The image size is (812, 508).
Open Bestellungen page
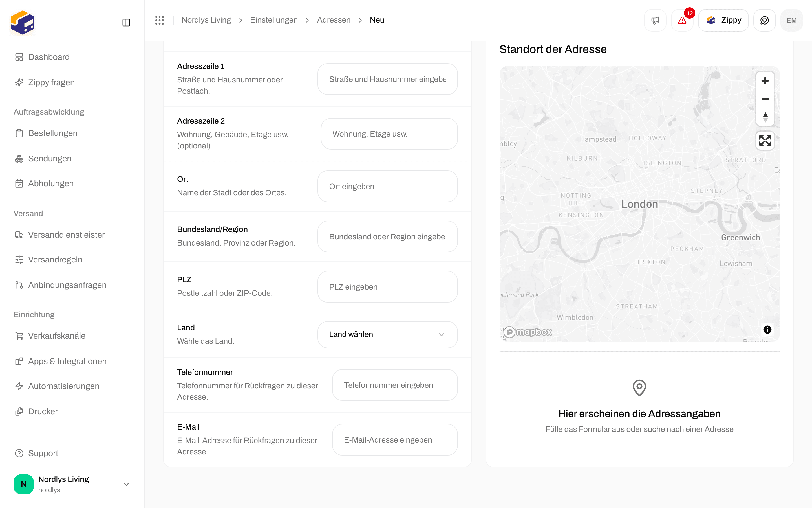pyautogui.click(x=72, y=133)
